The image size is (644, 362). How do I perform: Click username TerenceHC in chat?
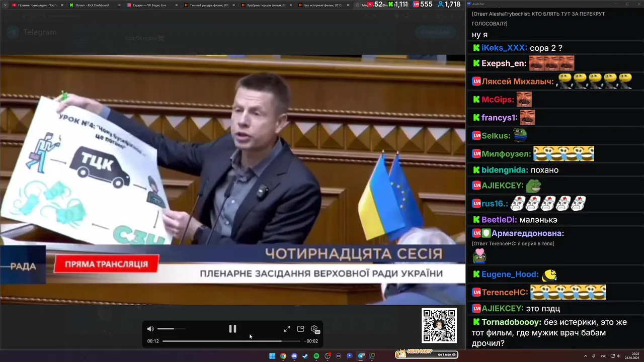505,292
